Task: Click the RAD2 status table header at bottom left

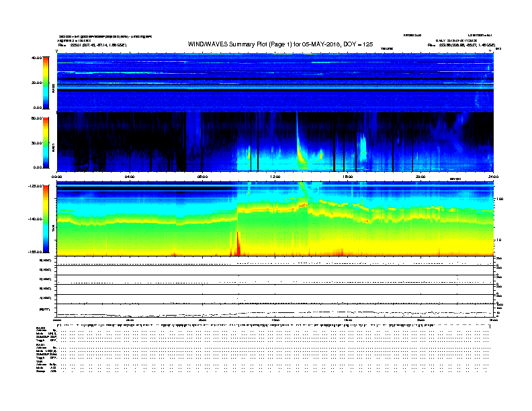Action: tap(41, 328)
